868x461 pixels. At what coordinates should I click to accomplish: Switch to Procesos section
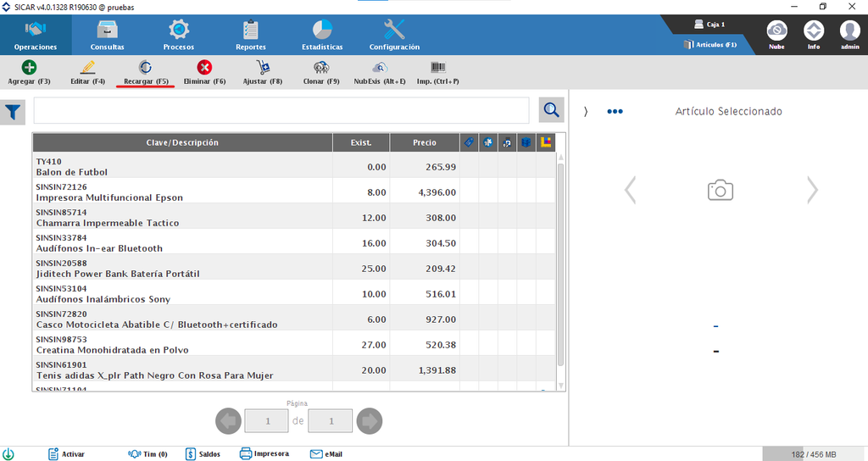click(179, 35)
